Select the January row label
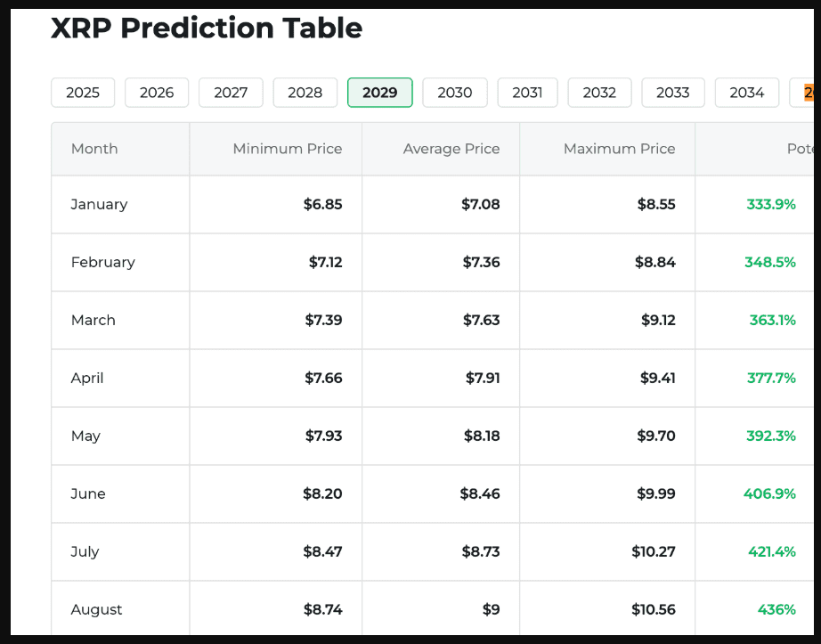Screen dimensions: 821x644 99,204
